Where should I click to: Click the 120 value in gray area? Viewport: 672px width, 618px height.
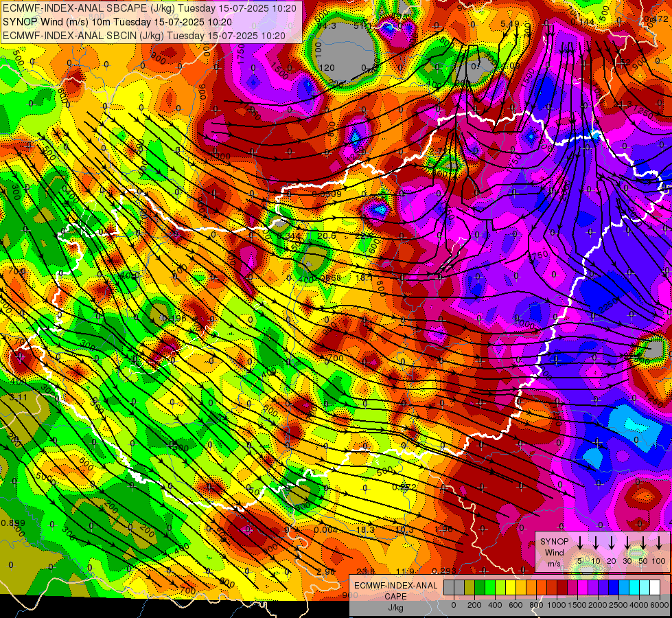pyautogui.click(x=327, y=67)
